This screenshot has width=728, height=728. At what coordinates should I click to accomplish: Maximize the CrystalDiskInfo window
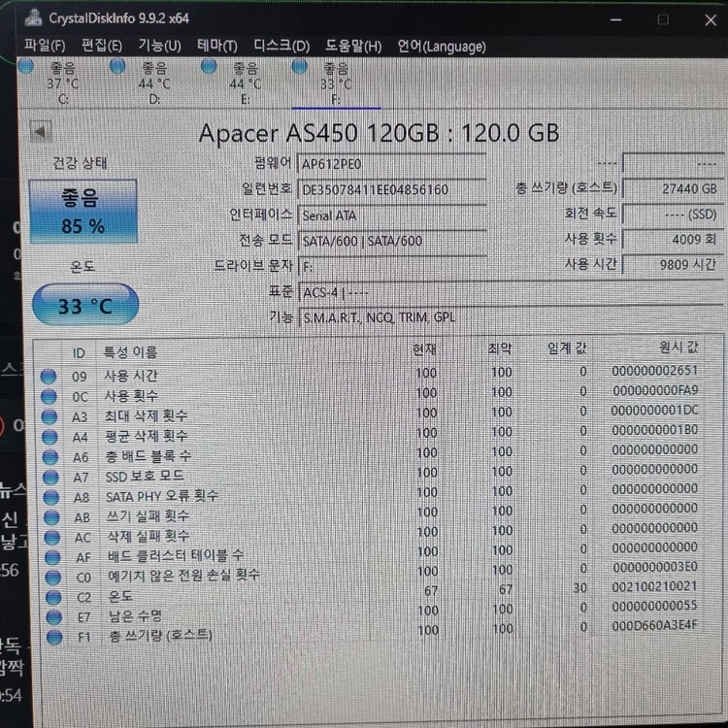(x=663, y=19)
